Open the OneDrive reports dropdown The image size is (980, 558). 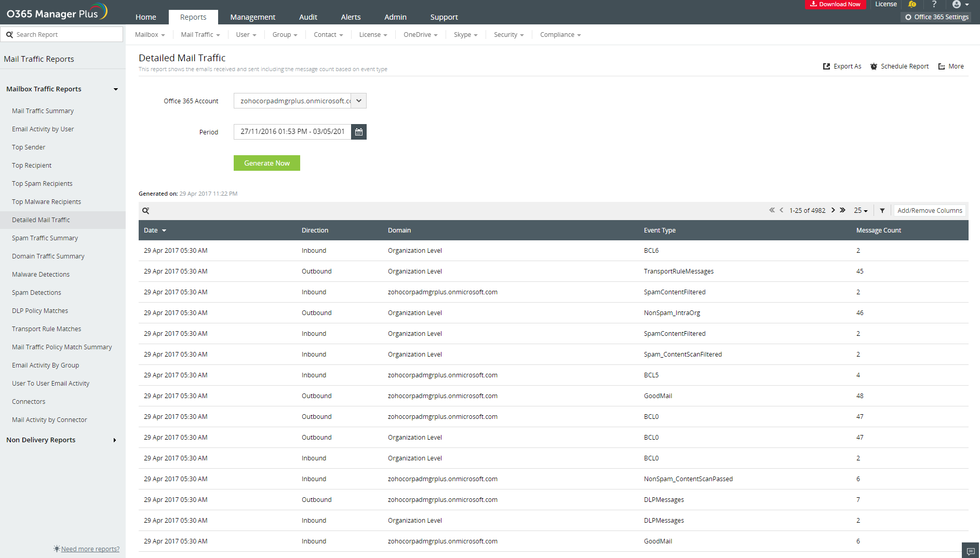[x=421, y=35]
